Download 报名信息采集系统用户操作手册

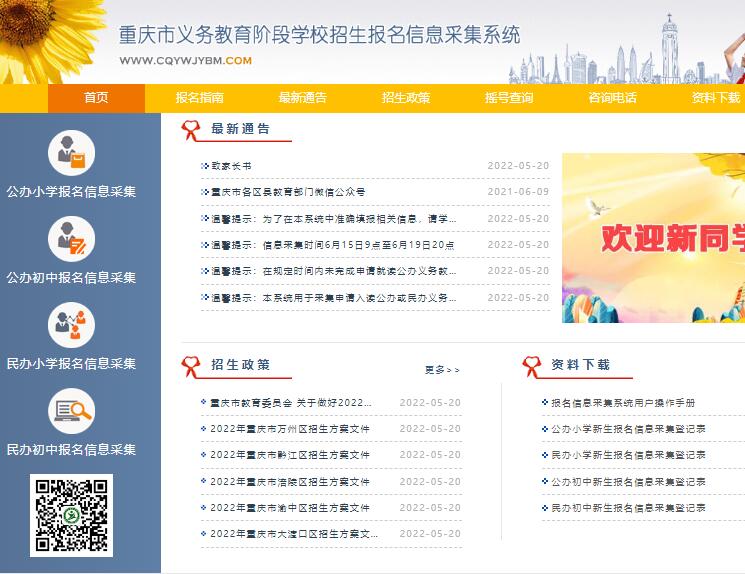pos(623,403)
